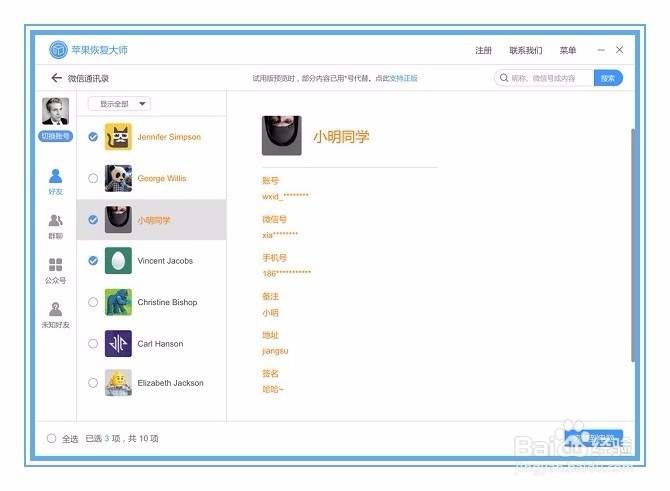This screenshot has width=670, height=491.
Task: Open the 公众号 official accounts icon
Action: point(56,271)
